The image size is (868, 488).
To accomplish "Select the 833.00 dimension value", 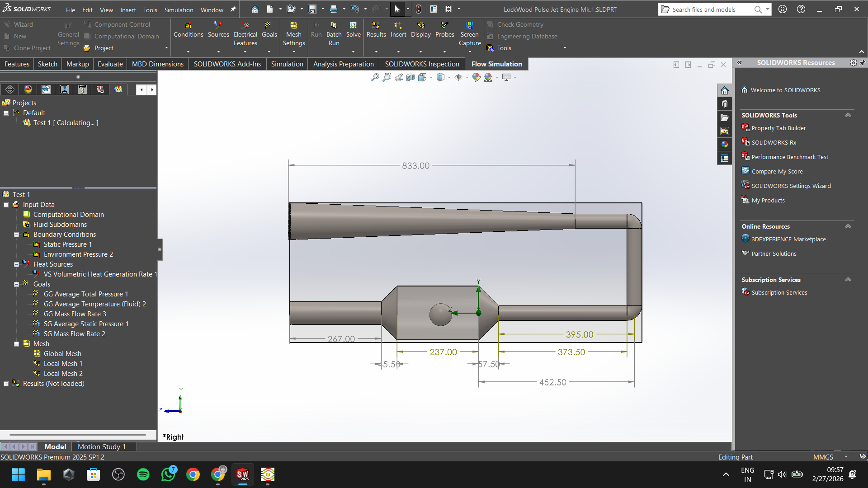I will (x=416, y=166).
